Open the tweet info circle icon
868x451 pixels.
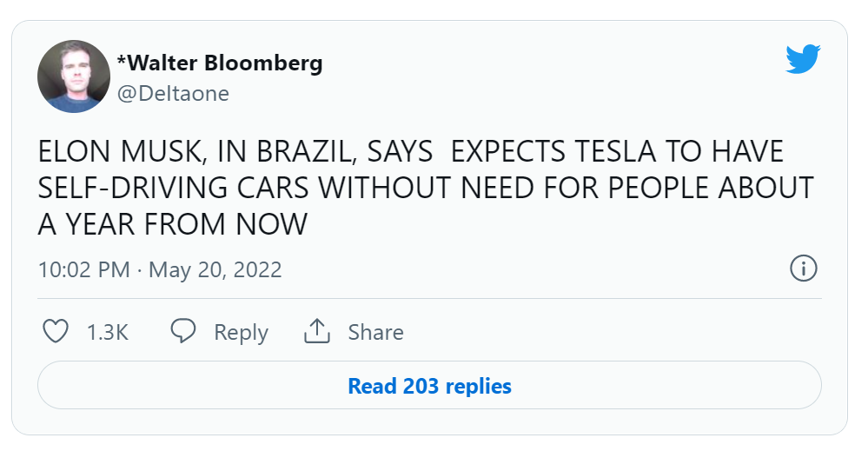(x=803, y=269)
